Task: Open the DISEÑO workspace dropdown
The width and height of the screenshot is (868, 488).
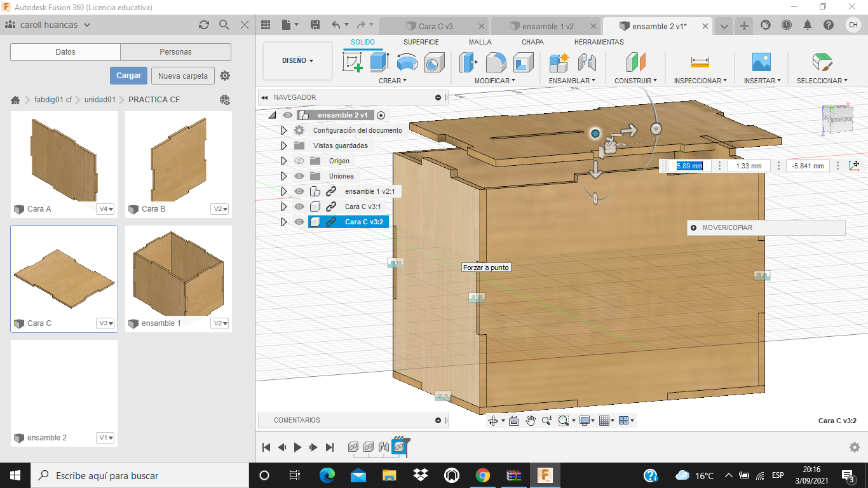Action: coord(297,61)
